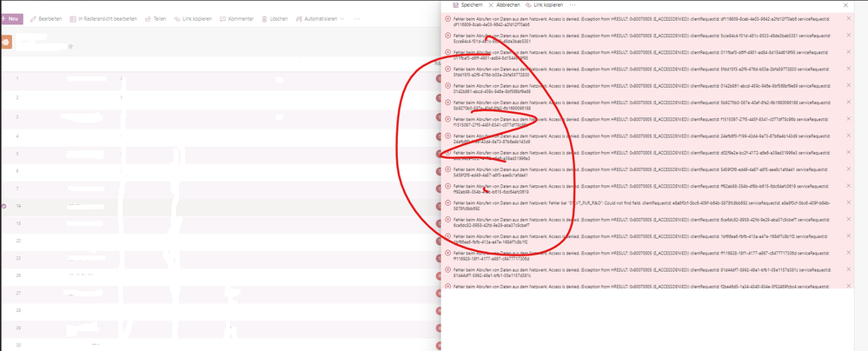Dismiss error with clientRequestId 24afb6f0
868x351 pixels.
pos(849,135)
